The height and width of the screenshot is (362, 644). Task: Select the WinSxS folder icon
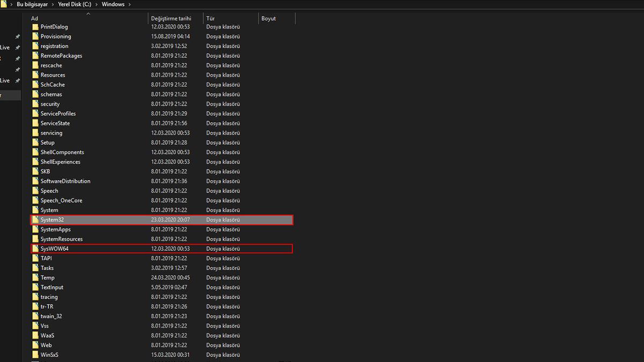coord(35,355)
